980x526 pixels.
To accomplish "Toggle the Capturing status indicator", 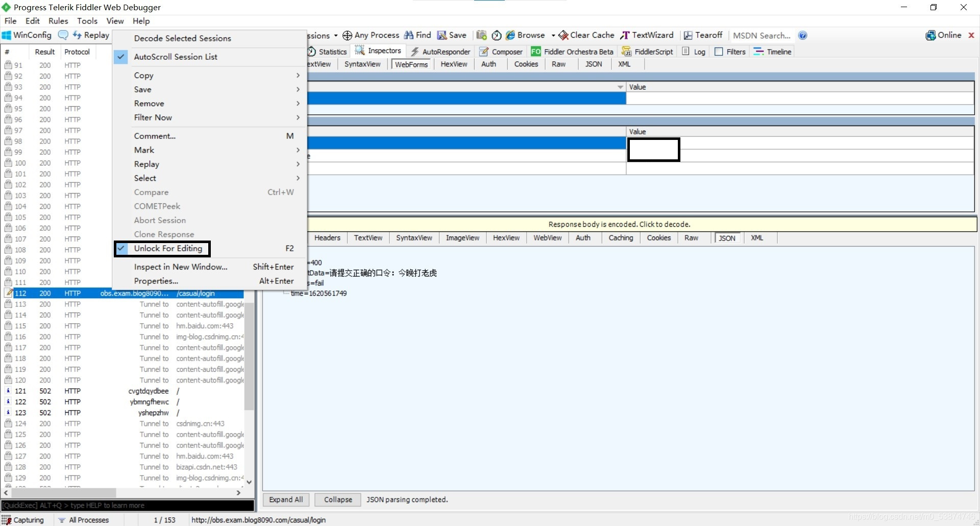I will coord(23,520).
